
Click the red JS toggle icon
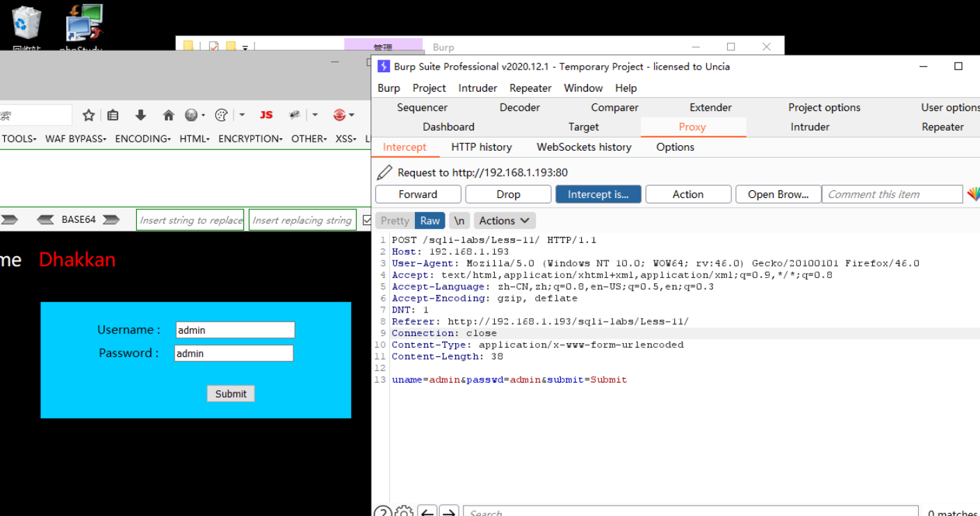click(x=266, y=115)
